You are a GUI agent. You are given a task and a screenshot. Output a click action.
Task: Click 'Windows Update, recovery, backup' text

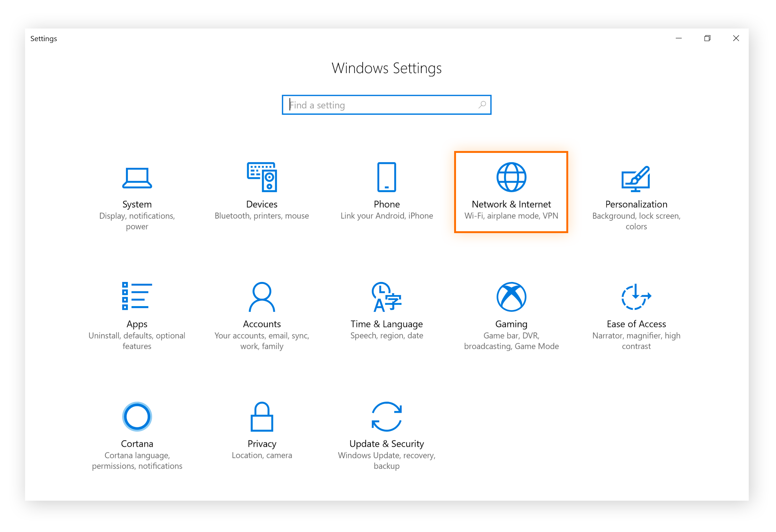pos(387,461)
